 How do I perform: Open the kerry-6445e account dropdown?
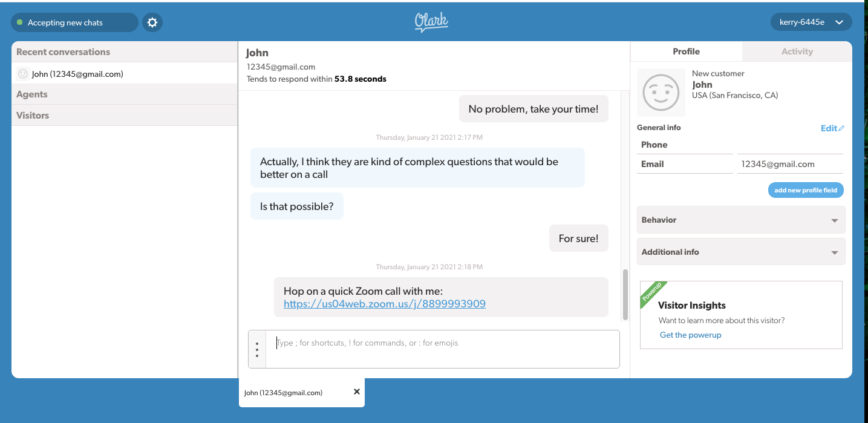pyautogui.click(x=811, y=22)
